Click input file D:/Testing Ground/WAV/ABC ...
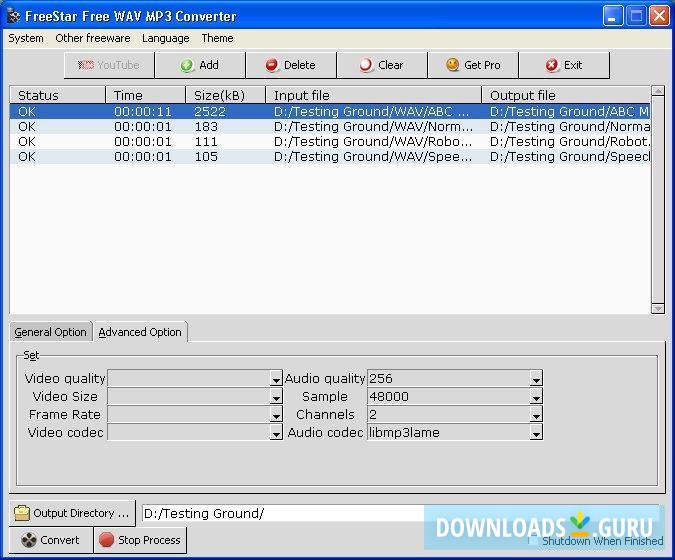 pos(371,111)
